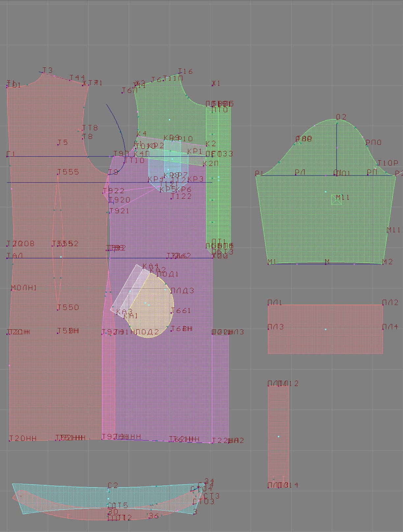
Task: Click point ПЛ2 on rectangle corner
Action: pyautogui.click(x=383, y=305)
